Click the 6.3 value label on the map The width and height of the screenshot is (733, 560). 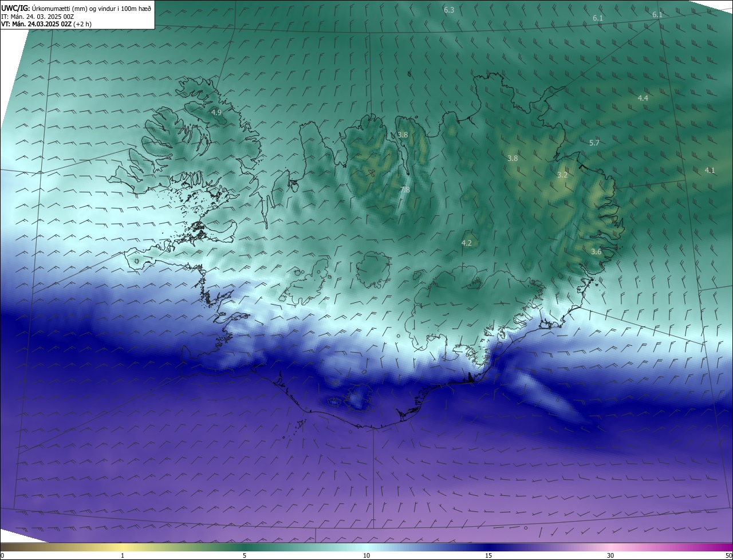click(449, 10)
